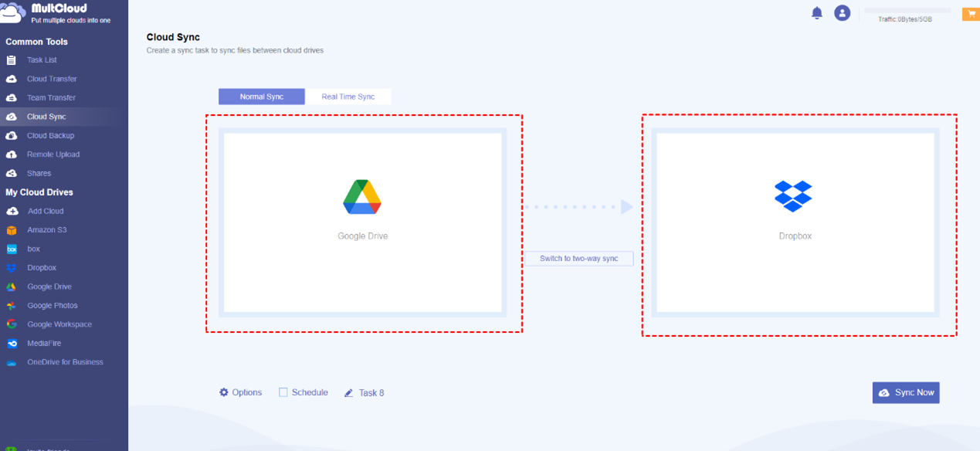Screen dimensions: 980x451
Task: Click the Cloud Backup icon
Action: click(12, 136)
